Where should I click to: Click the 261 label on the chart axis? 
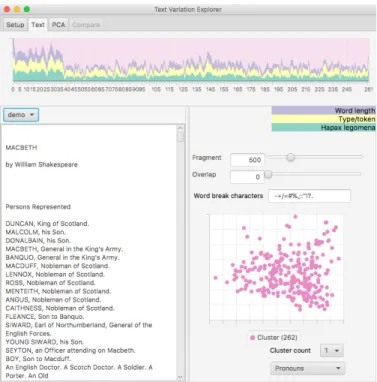click(368, 89)
